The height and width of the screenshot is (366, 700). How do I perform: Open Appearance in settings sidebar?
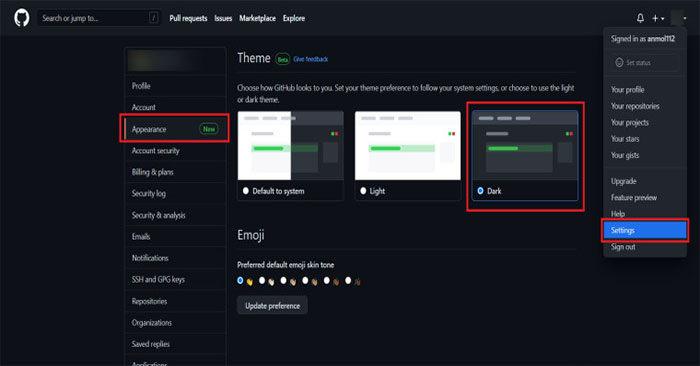pos(175,129)
